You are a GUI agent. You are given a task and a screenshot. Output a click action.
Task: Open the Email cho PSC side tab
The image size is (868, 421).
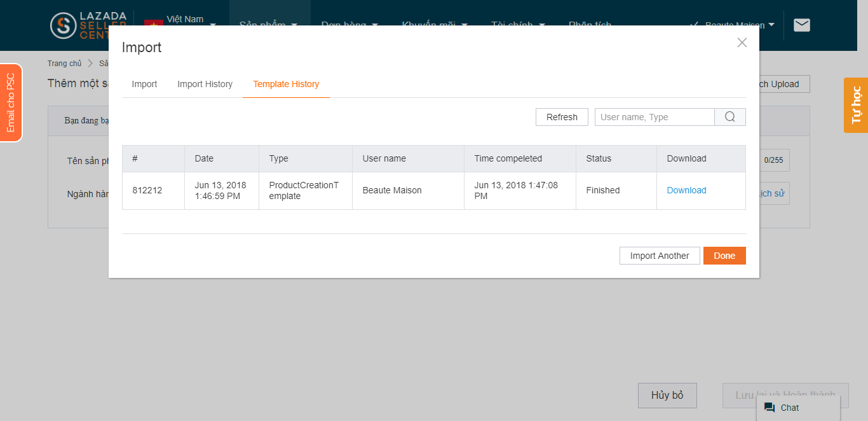pos(11,103)
